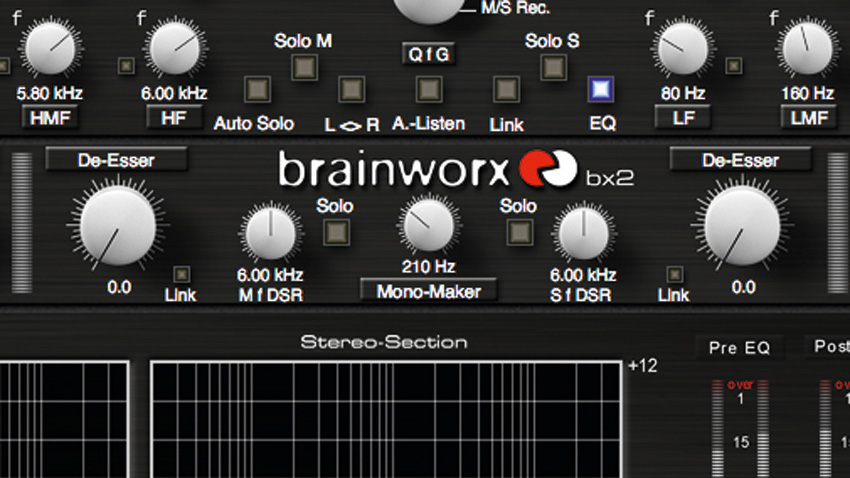850x478 pixels.
Task: Click the 160 Hz LMF frequency knob
Action: click(807, 49)
